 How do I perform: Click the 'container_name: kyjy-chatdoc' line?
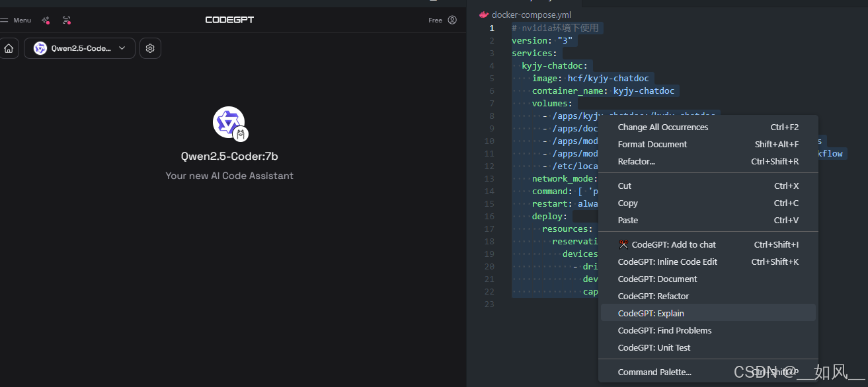pyautogui.click(x=603, y=91)
